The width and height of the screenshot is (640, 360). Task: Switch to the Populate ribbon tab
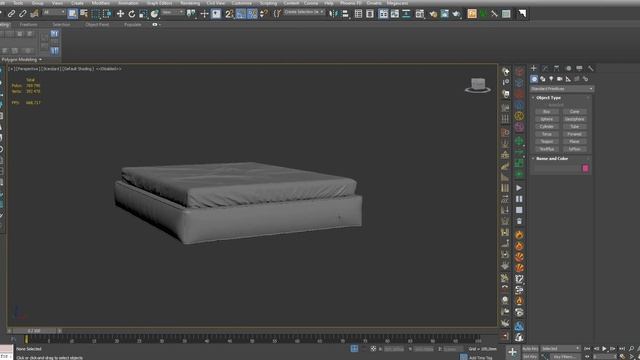[133, 24]
